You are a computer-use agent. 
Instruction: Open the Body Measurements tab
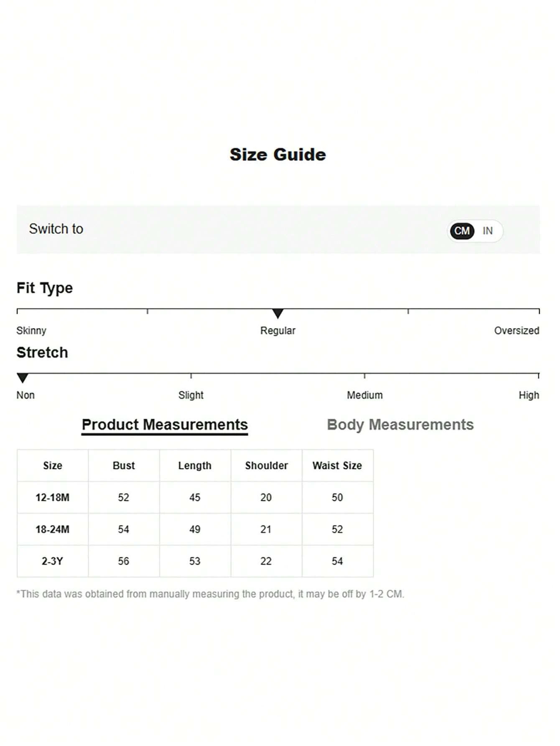coord(400,425)
